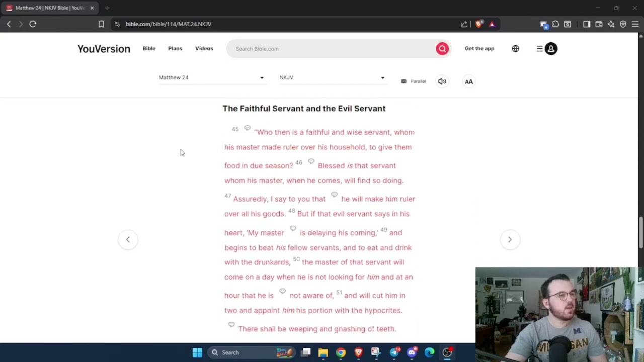Open Parallel reading mode
The width and height of the screenshot is (644, 362).
click(x=413, y=81)
